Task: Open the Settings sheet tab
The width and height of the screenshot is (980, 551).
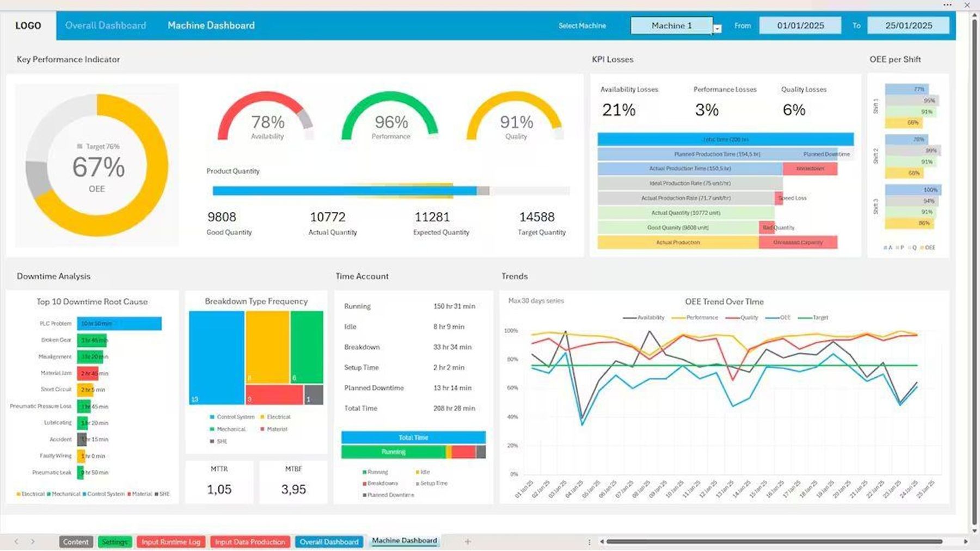Action: coord(114,542)
